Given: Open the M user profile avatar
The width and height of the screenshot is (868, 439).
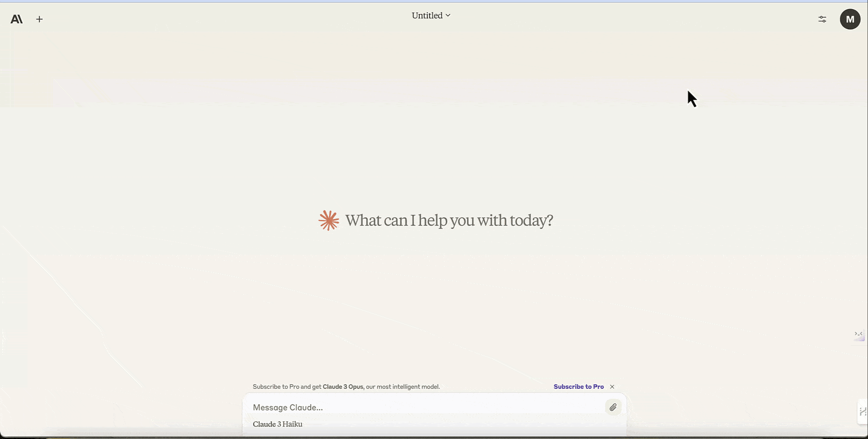Looking at the screenshot, I should 850,19.
